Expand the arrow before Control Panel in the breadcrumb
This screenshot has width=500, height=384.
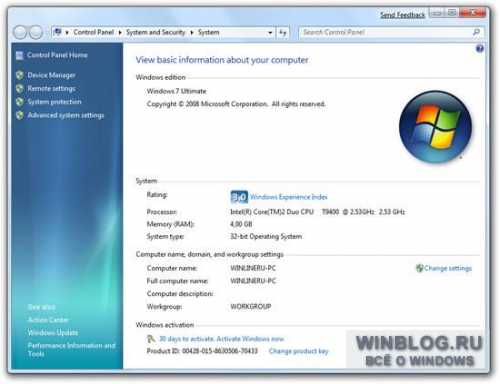click(67, 32)
